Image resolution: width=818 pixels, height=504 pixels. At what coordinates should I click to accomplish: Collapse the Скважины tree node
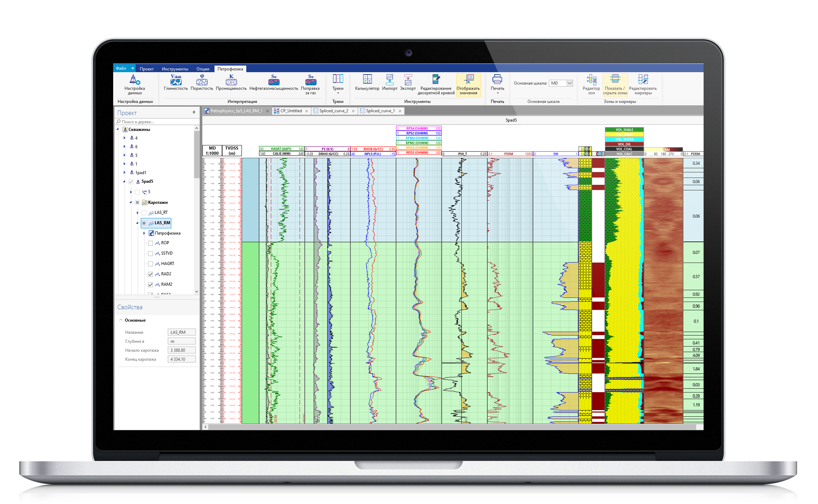click(x=118, y=129)
